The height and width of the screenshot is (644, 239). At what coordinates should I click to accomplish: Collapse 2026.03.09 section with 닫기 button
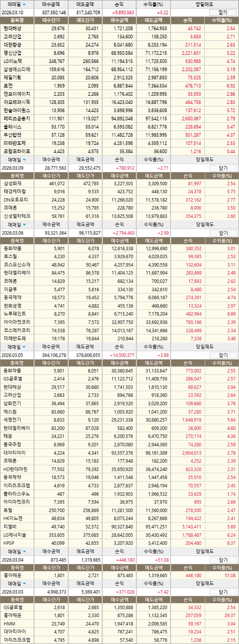click(x=223, y=168)
